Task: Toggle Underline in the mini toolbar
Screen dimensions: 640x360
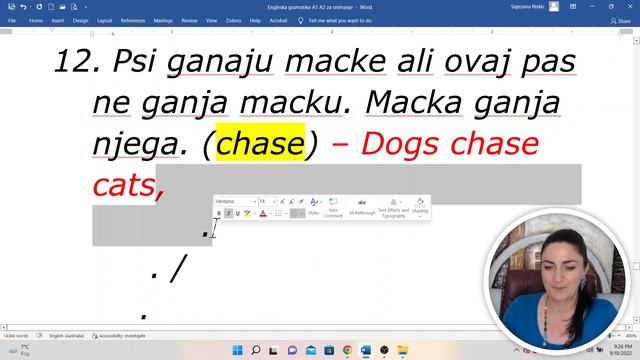Action: click(238, 213)
